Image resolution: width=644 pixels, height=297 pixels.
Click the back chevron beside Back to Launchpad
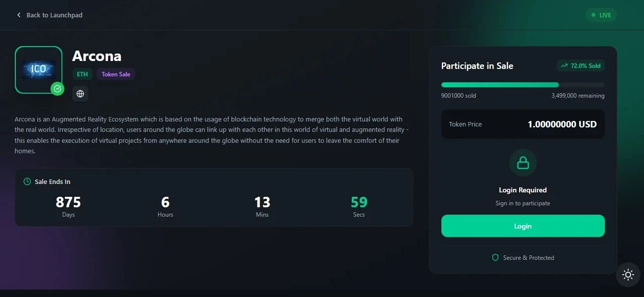(18, 15)
